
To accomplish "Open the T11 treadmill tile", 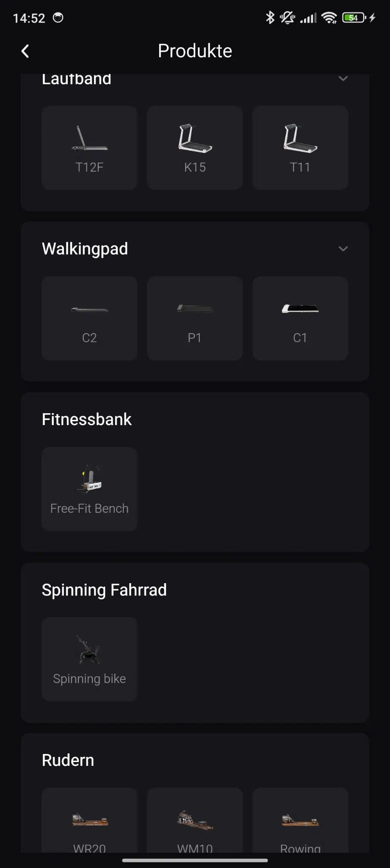I will [x=300, y=147].
